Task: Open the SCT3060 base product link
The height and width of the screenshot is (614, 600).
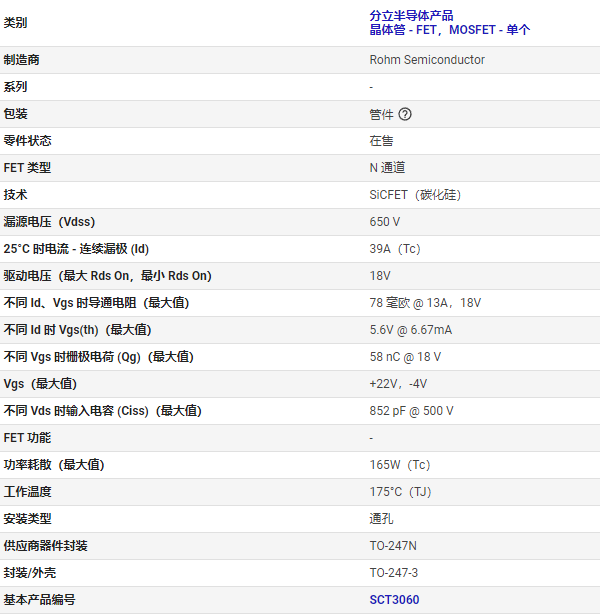Action: click(394, 600)
